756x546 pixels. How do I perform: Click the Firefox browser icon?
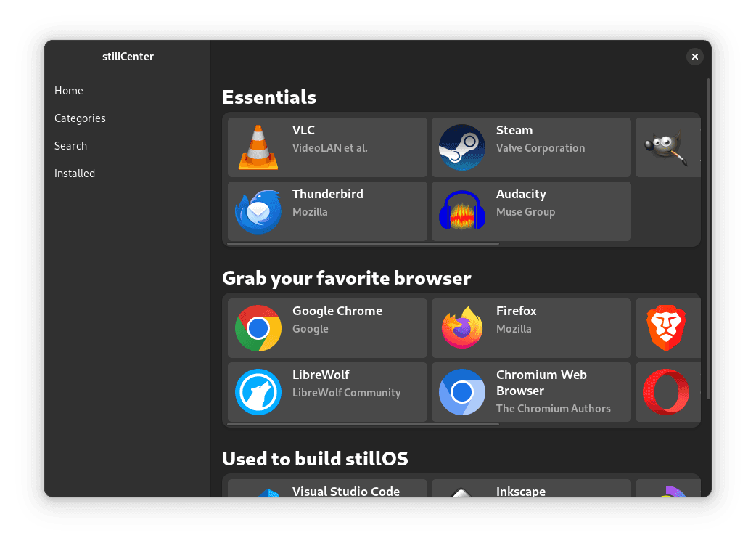[462, 328]
